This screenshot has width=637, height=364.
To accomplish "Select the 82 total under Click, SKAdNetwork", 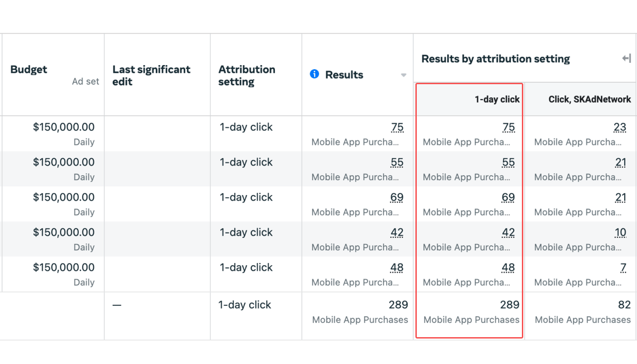I will point(625,305).
